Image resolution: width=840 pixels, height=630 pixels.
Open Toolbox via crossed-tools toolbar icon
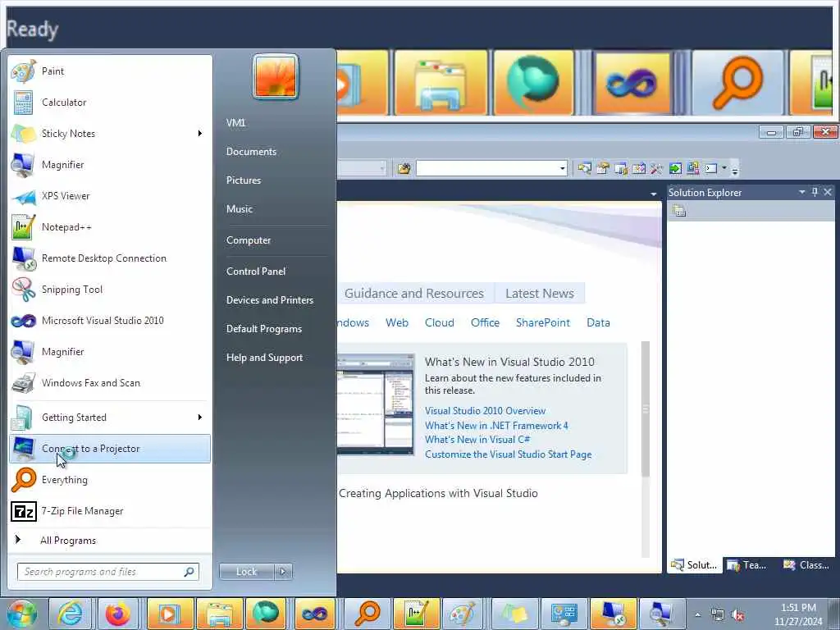coord(656,169)
